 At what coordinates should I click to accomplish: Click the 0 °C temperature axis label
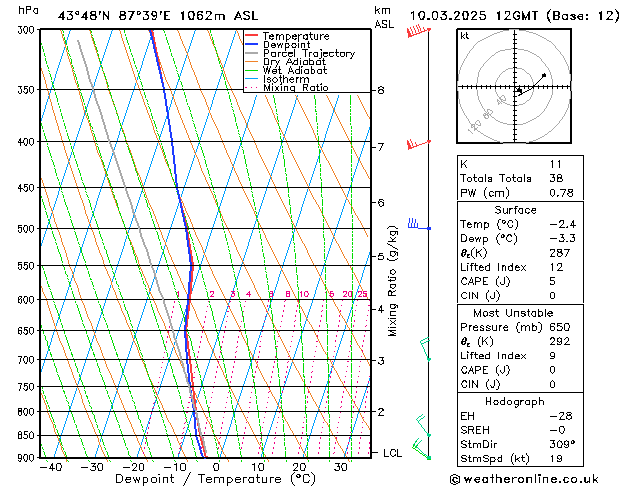pos(216,467)
